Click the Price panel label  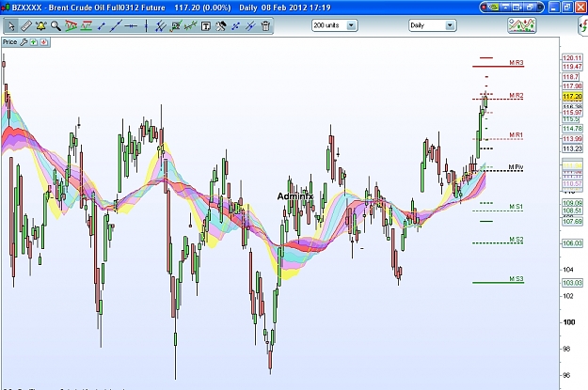pyautogui.click(x=9, y=42)
